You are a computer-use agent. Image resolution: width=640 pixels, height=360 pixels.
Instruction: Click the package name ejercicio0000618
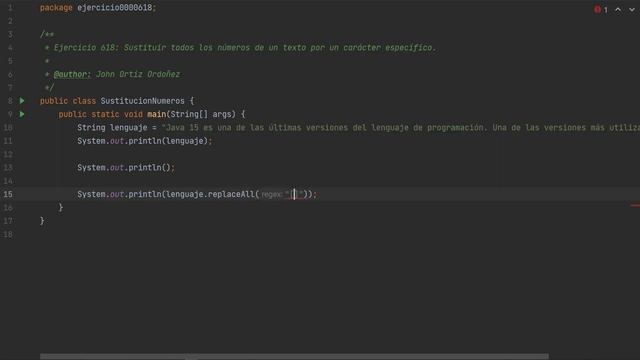point(114,8)
